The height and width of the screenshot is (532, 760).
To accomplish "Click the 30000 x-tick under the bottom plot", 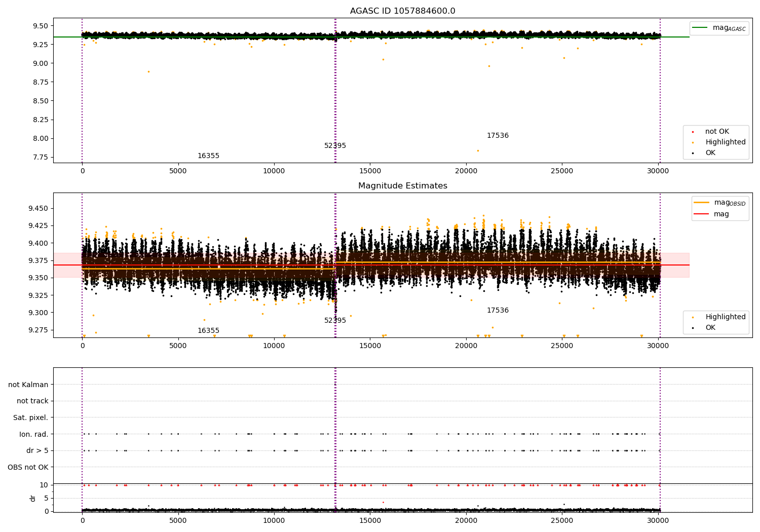I will pos(658,521).
